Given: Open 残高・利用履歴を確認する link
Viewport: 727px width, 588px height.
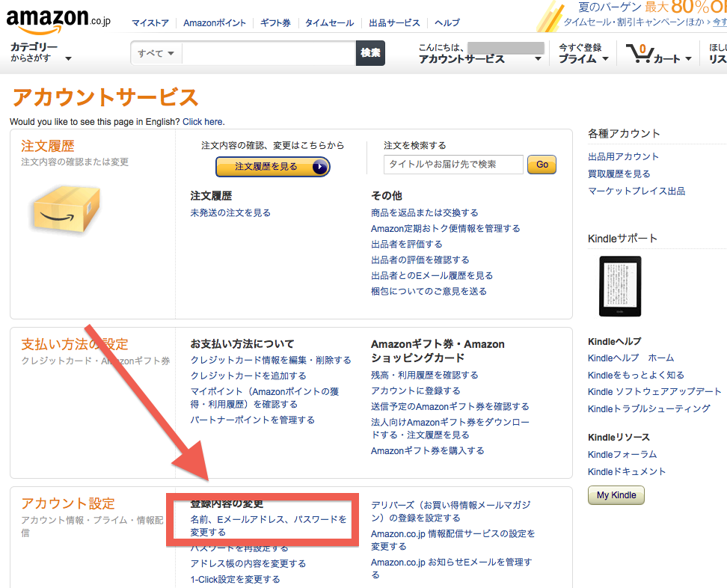Looking at the screenshot, I should click(x=425, y=375).
